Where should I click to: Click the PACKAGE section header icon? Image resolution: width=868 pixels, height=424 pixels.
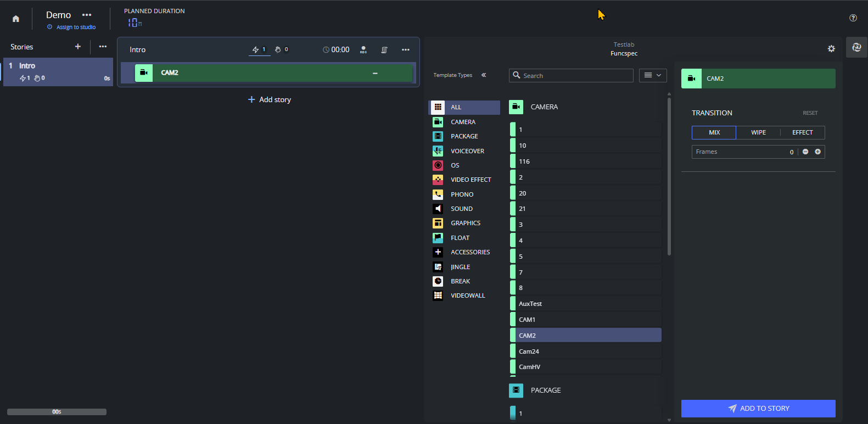(516, 390)
